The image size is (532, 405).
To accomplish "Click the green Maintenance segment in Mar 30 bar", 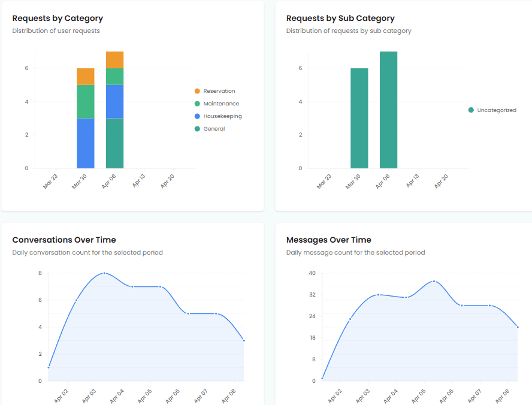I will 86,101.
